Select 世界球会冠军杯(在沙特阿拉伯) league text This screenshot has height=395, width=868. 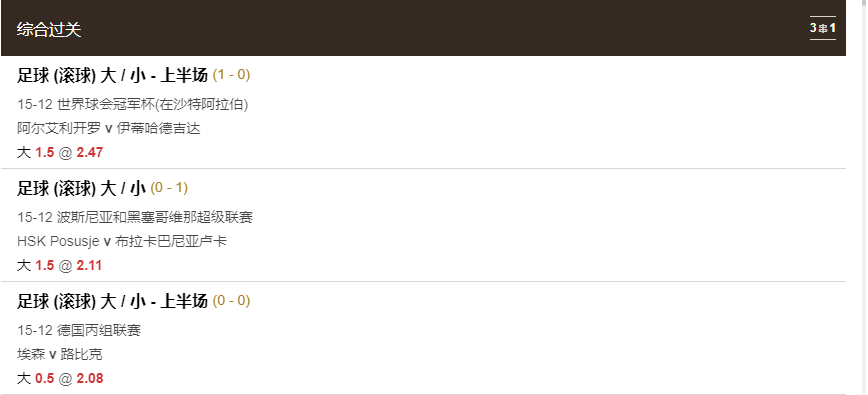coord(152,104)
